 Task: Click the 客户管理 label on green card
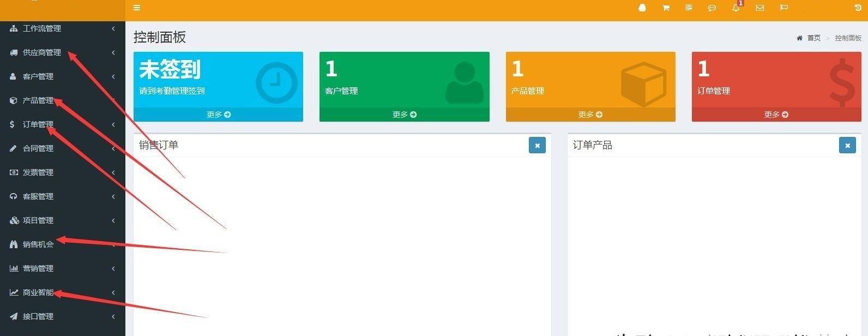coord(341,91)
